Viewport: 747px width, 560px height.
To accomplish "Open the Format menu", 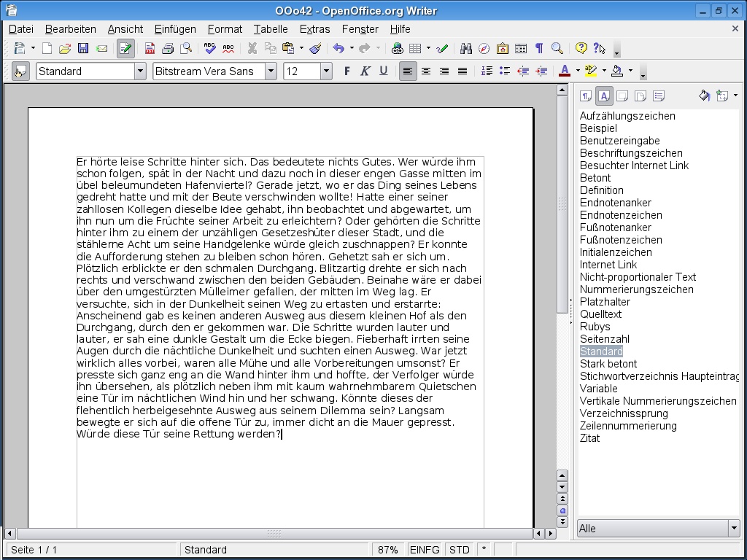I will click(x=224, y=29).
